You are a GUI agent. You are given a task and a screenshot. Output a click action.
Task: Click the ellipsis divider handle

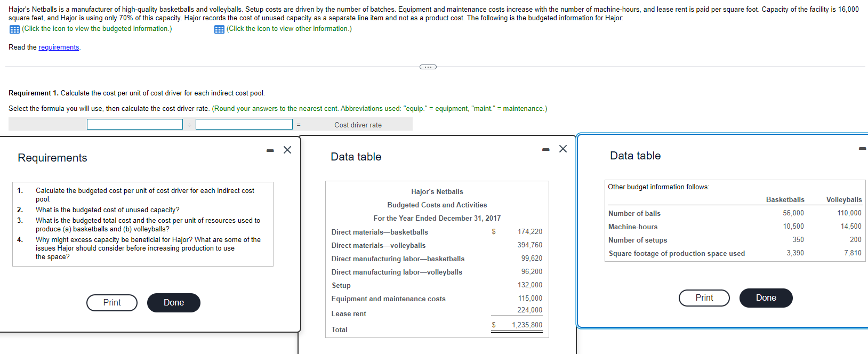[x=428, y=67]
